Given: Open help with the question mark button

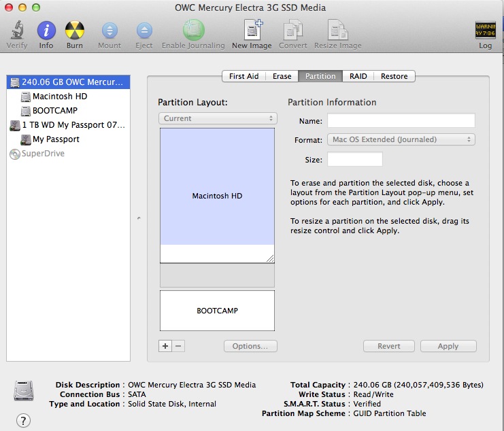Looking at the screenshot, I should tap(23, 420).
